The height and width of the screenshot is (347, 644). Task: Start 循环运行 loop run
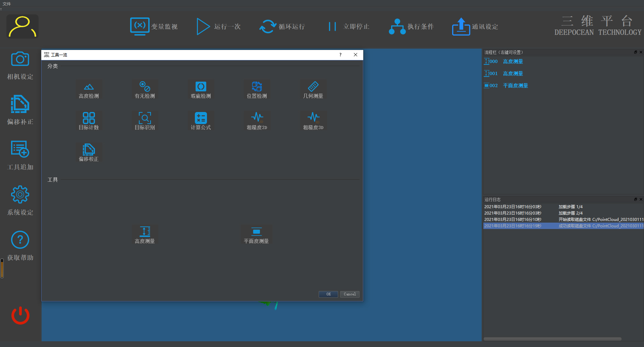pyautogui.click(x=282, y=26)
